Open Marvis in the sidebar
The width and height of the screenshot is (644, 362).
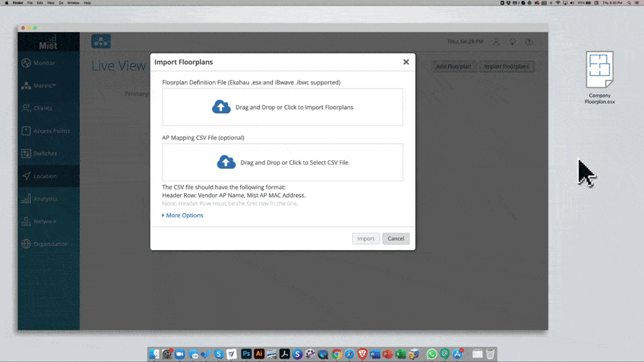(x=44, y=86)
